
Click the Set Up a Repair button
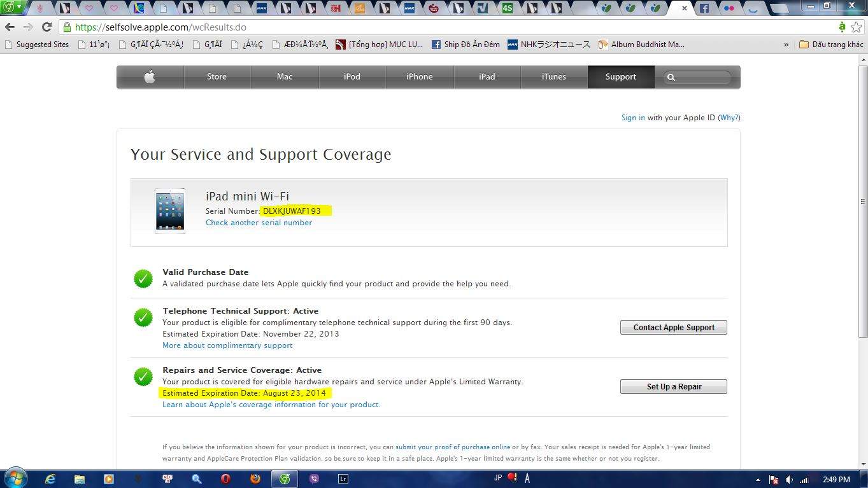pyautogui.click(x=674, y=387)
